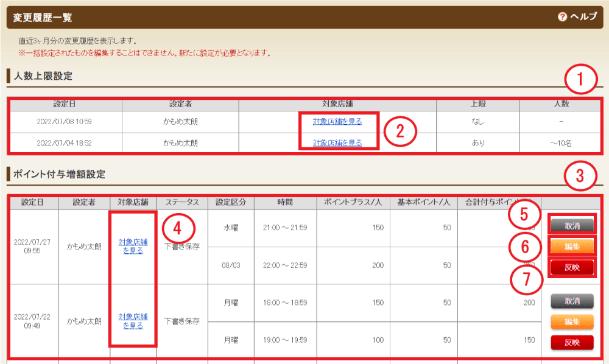Click the 21:00 〜 21:59 time cell

[285, 228]
